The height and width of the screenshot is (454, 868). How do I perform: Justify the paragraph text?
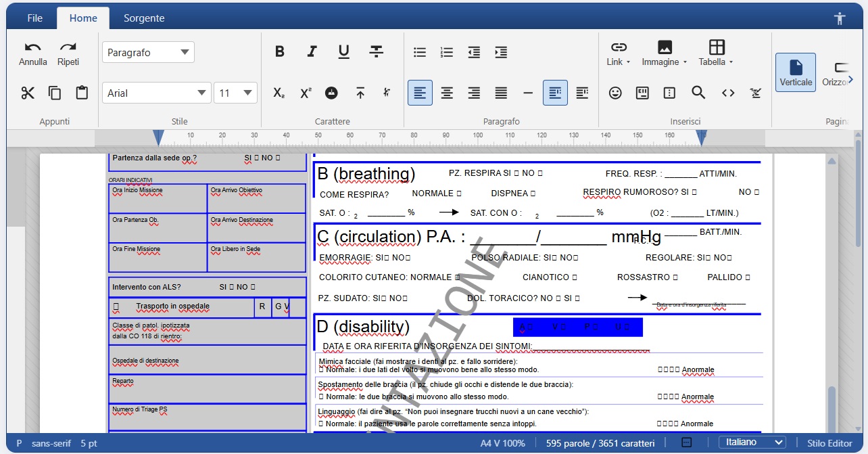(x=501, y=93)
